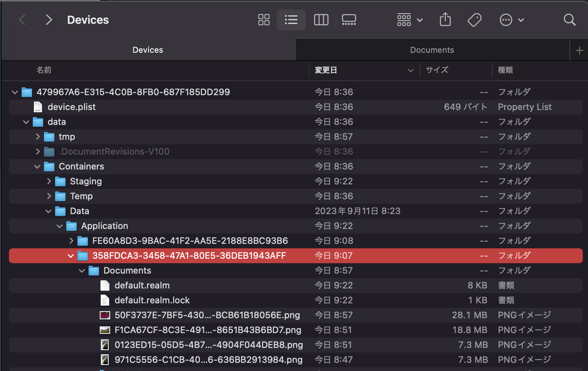Image resolution: width=588 pixels, height=371 pixels.
Task: Expand the Temp folder
Action: [x=49, y=196]
